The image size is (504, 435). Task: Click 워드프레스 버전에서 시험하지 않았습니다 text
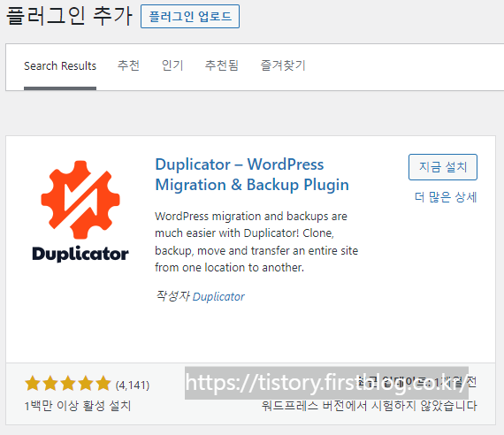pyautogui.click(x=369, y=406)
